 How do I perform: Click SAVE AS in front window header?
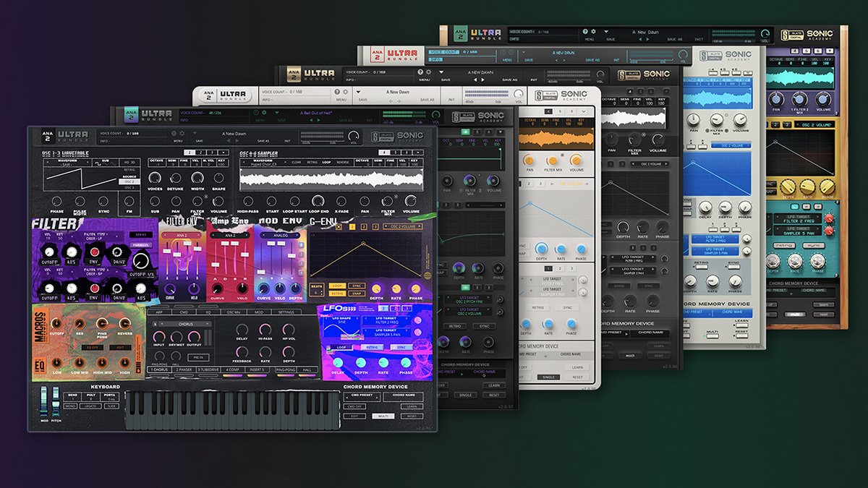(263, 141)
